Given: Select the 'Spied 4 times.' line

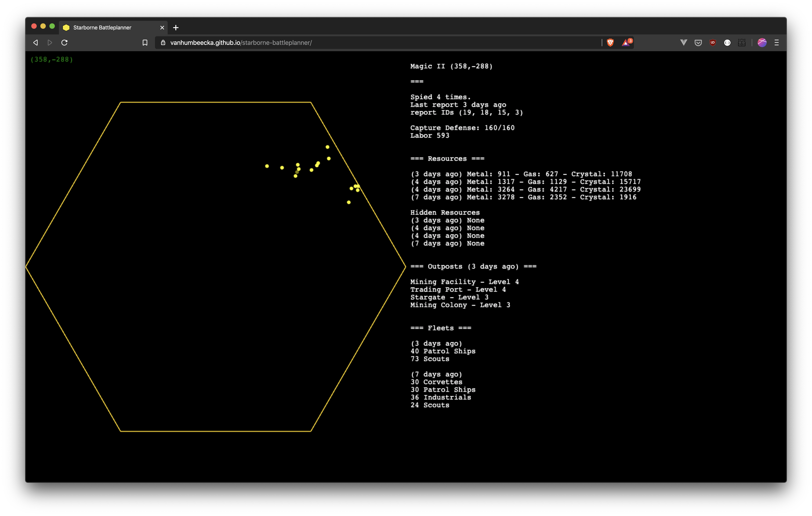Looking at the screenshot, I should coord(440,97).
